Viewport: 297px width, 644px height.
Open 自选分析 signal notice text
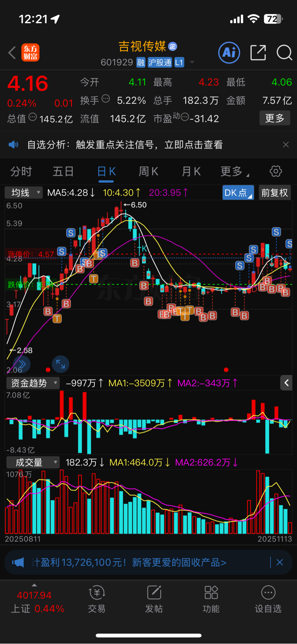125,145
